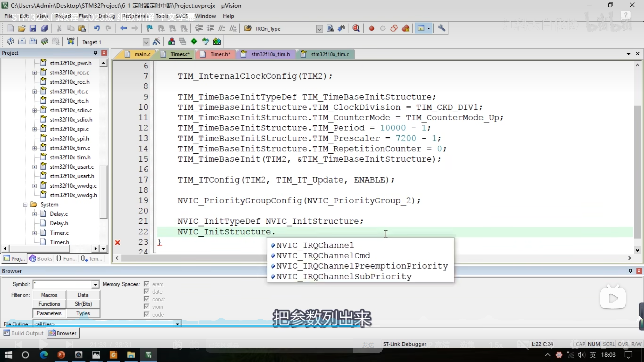Image resolution: width=644 pixels, height=362 pixels.
Task: Switch to the main.c editor tab
Action: (x=142, y=54)
